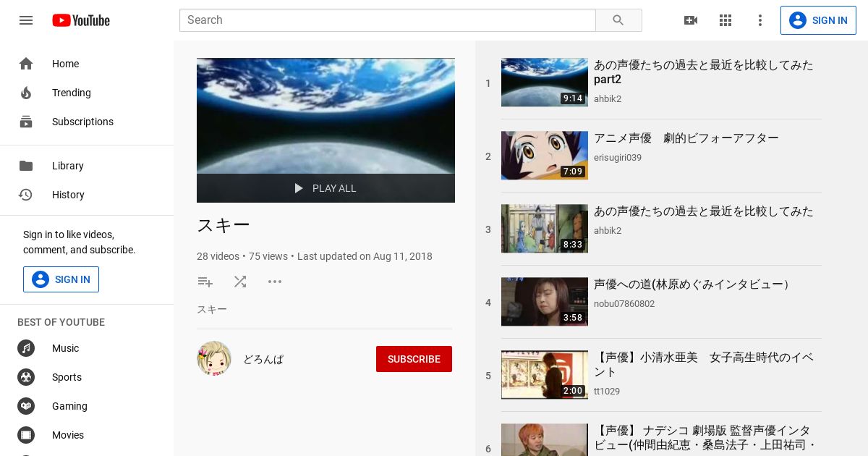The width and height of the screenshot is (868, 456).
Task: Click the Trending flame icon
Action: coord(26,93)
